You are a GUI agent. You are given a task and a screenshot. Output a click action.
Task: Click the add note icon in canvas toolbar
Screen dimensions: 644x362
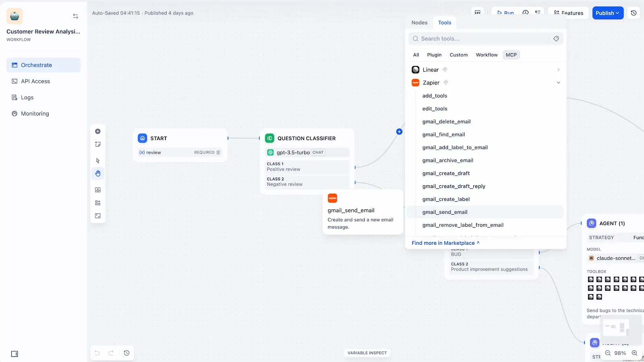98,144
